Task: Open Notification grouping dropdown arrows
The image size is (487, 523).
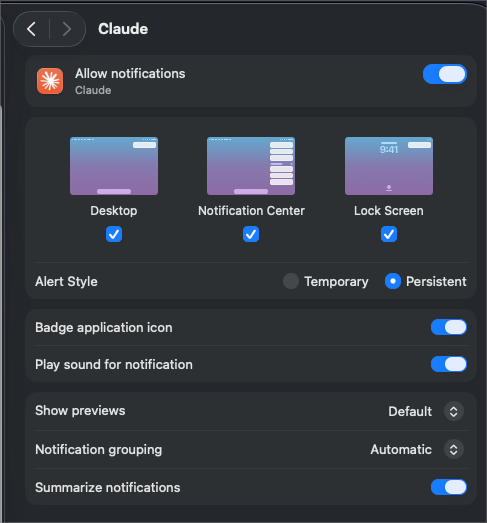Action: click(454, 449)
